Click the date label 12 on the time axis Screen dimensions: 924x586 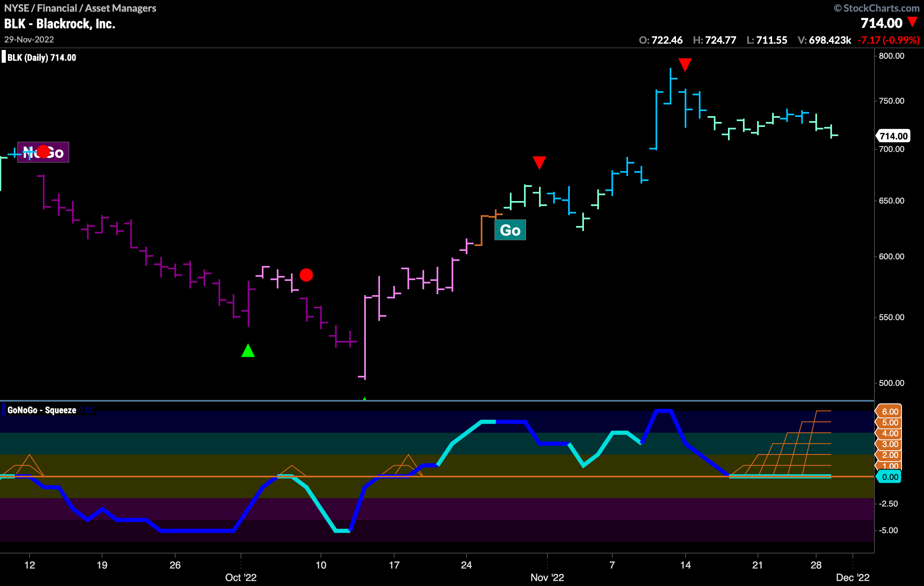pos(30,565)
